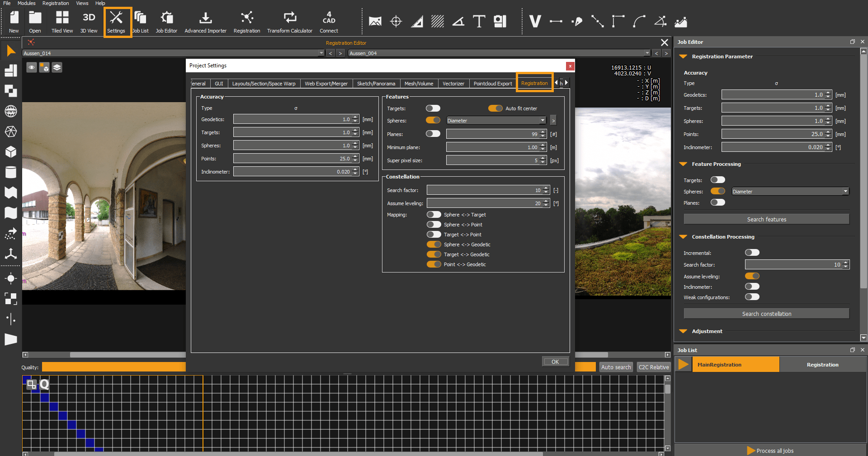Select the Text annotation tool
Screen dimensions: 868x456
pos(479,21)
